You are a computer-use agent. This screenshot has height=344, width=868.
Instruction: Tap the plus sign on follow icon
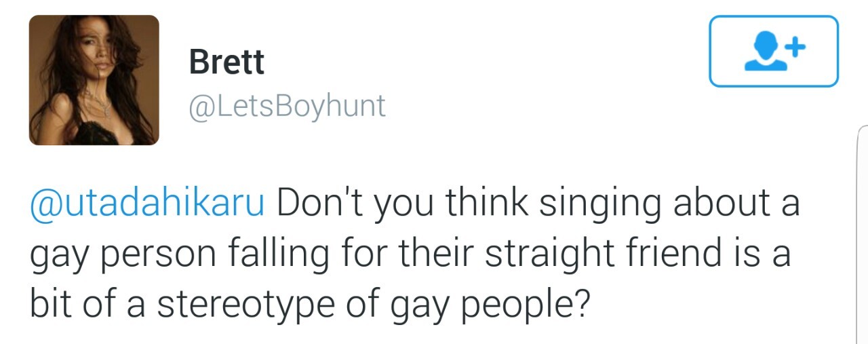[797, 47]
